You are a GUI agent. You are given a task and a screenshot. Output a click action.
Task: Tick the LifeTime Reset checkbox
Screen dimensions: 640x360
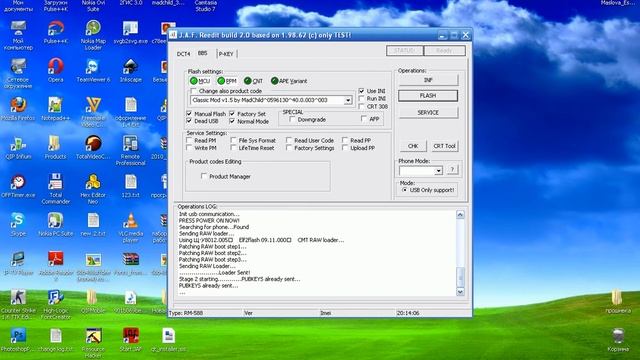coord(233,148)
